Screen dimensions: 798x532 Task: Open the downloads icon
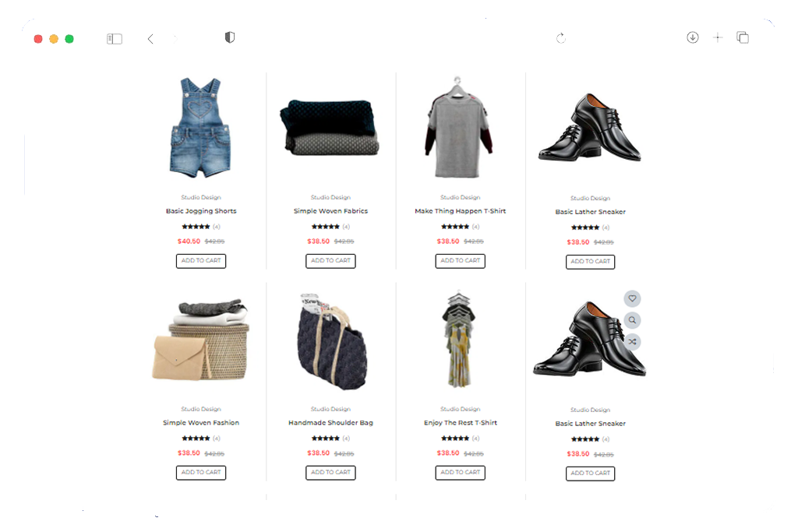(692, 37)
